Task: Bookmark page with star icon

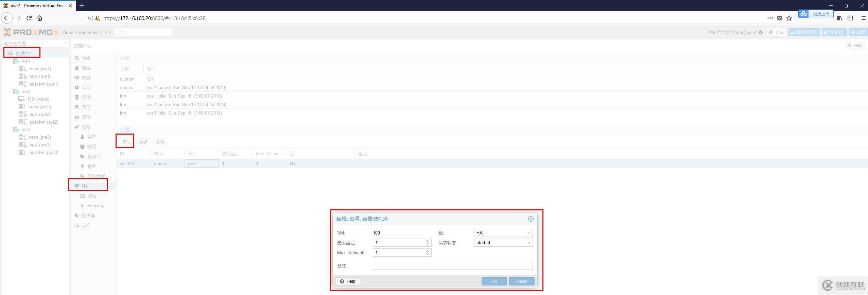Action: [789, 18]
